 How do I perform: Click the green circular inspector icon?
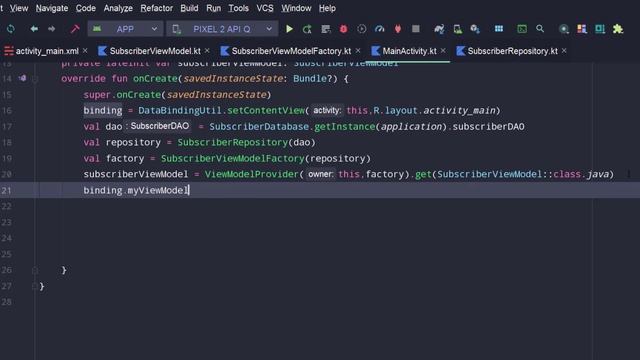point(564,29)
